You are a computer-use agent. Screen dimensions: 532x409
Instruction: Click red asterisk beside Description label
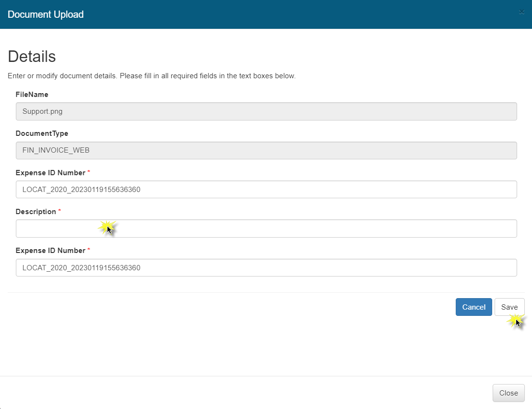pyautogui.click(x=60, y=211)
